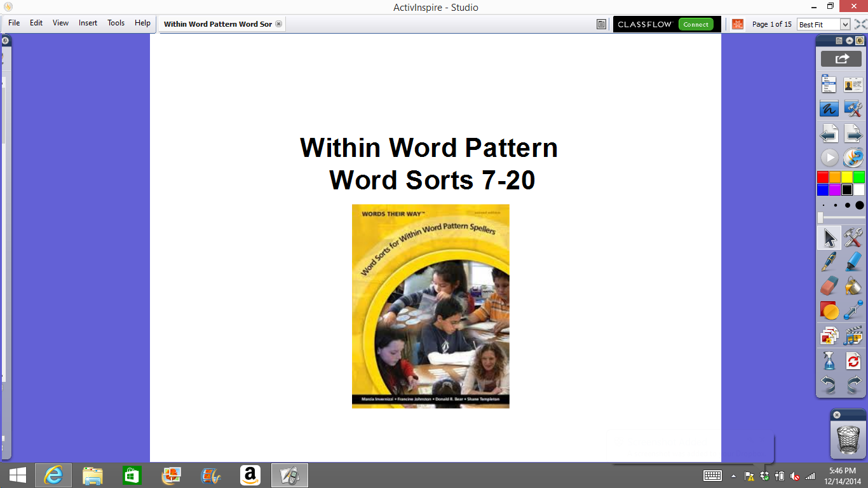
Task: Click the Clear spray bottle tool
Action: click(829, 361)
